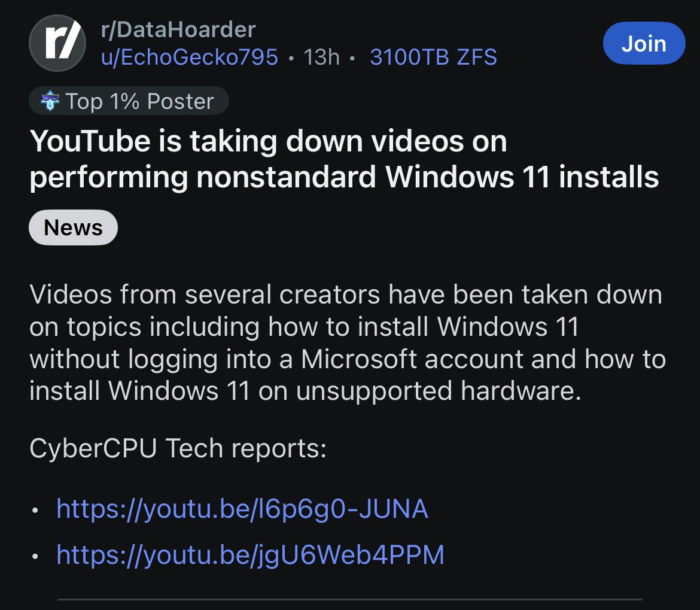Select the post title about YouTube takedowns
This screenshot has width=700, height=610.
(x=344, y=159)
